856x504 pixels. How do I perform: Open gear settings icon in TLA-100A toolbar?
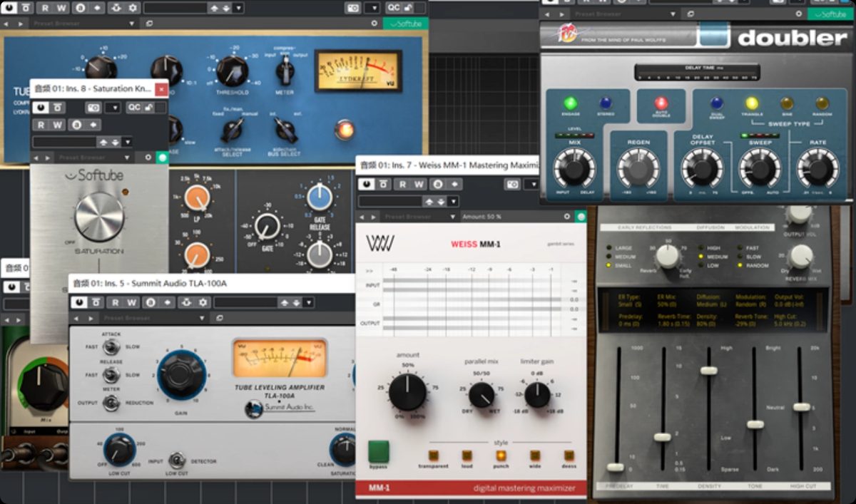[203, 302]
